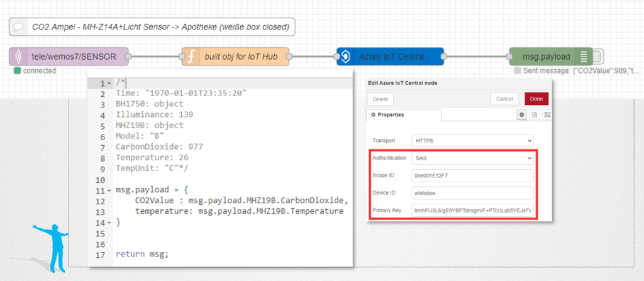Open the description document icon in the edit dialog

pyautogui.click(x=535, y=115)
